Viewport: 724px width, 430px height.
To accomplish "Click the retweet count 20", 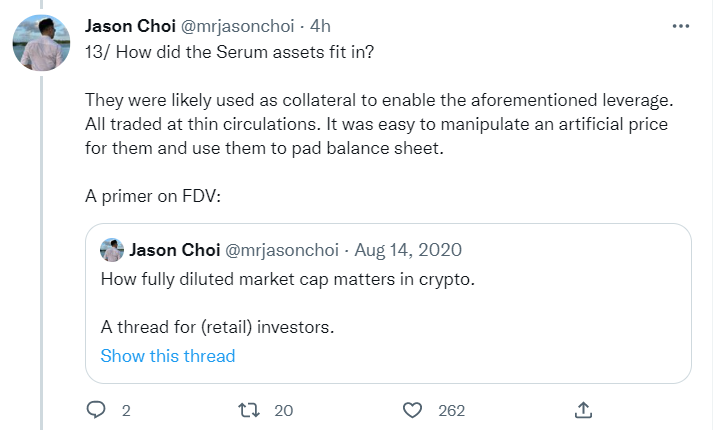I will pyautogui.click(x=284, y=410).
